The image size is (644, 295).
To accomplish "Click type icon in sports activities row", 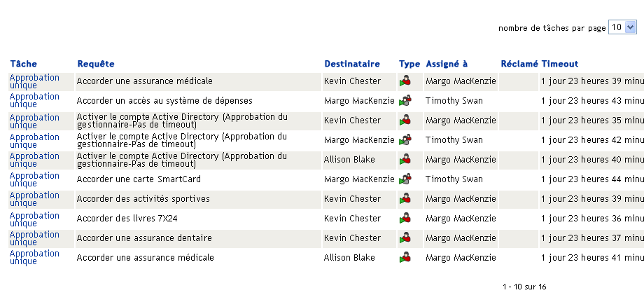I will [x=405, y=199].
